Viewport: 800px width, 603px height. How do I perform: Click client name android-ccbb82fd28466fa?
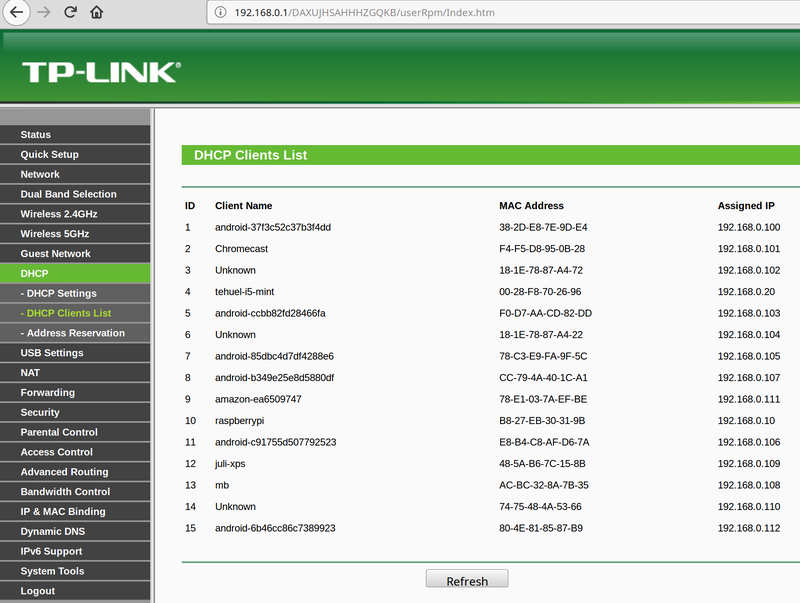[270, 313]
